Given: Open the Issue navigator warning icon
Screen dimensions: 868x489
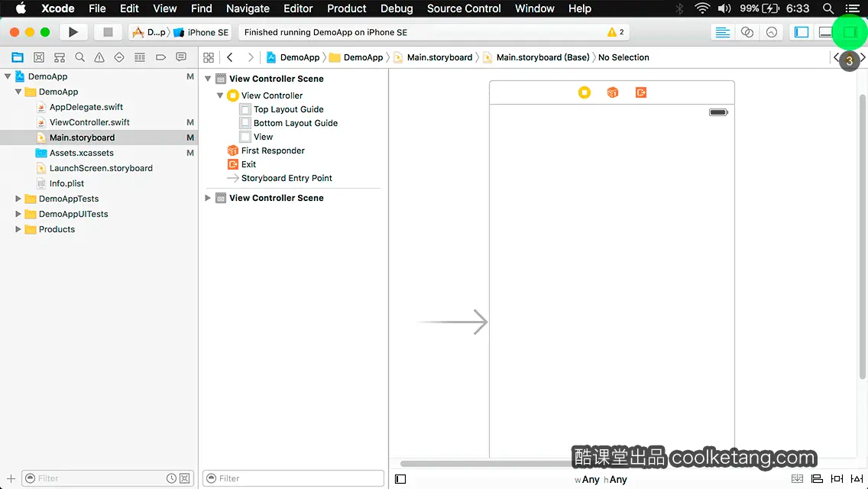Looking at the screenshot, I should (x=99, y=57).
